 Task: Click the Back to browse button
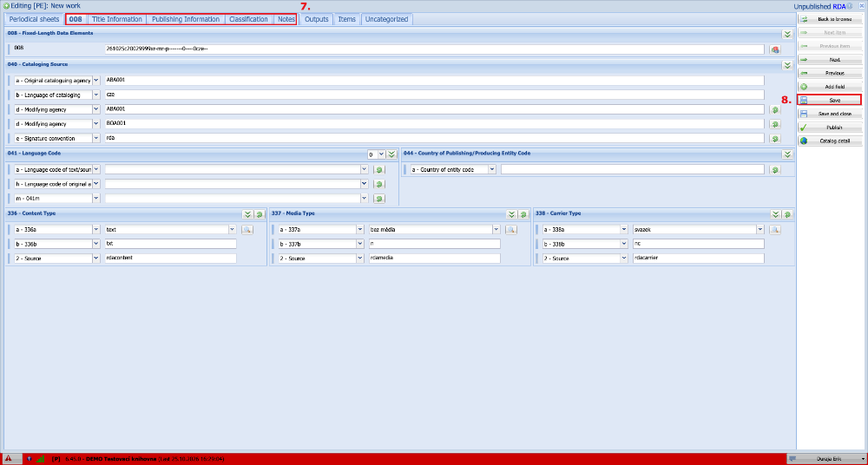click(x=830, y=19)
